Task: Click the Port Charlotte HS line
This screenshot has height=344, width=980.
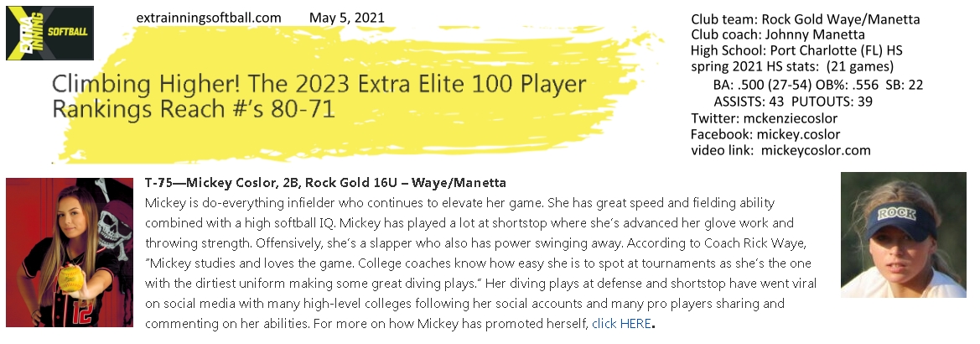Action: pos(797,50)
